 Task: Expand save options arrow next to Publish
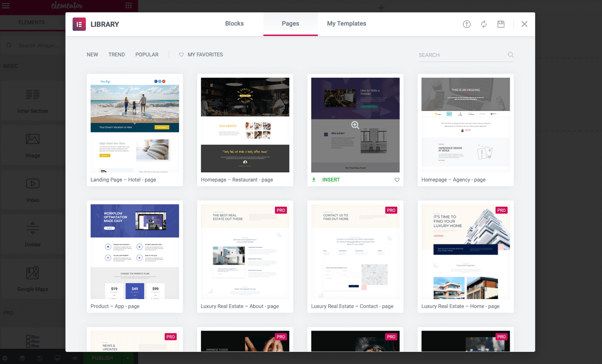[x=128, y=358]
